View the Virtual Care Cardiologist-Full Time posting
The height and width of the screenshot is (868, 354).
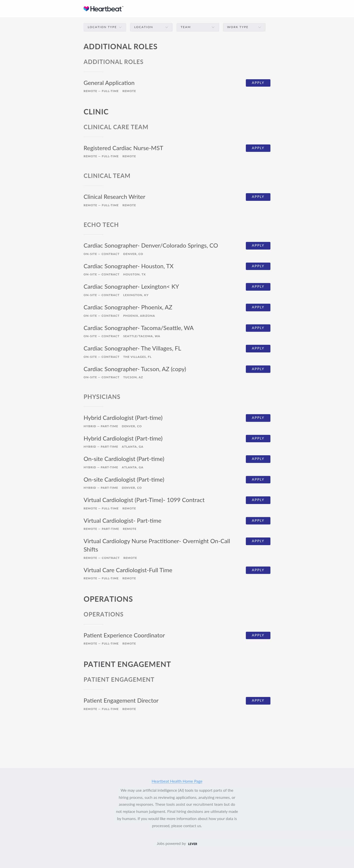click(x=128, y=570)
